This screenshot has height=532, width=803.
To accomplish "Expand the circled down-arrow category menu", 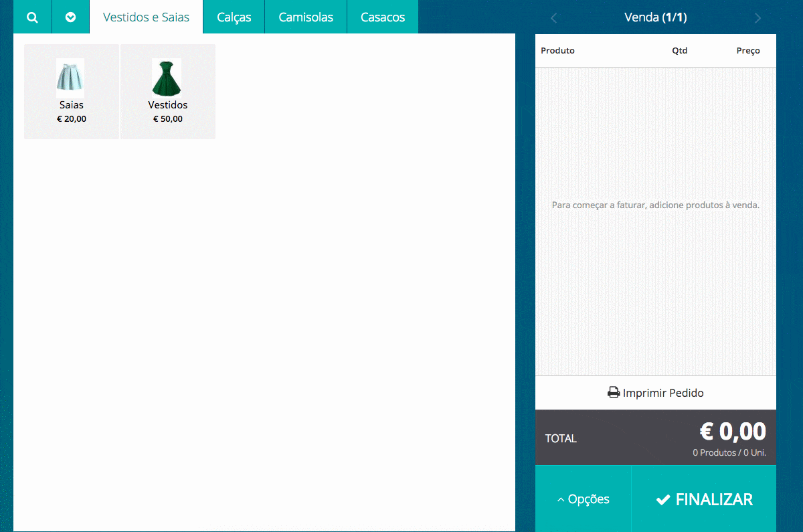I will pos(70,17).
